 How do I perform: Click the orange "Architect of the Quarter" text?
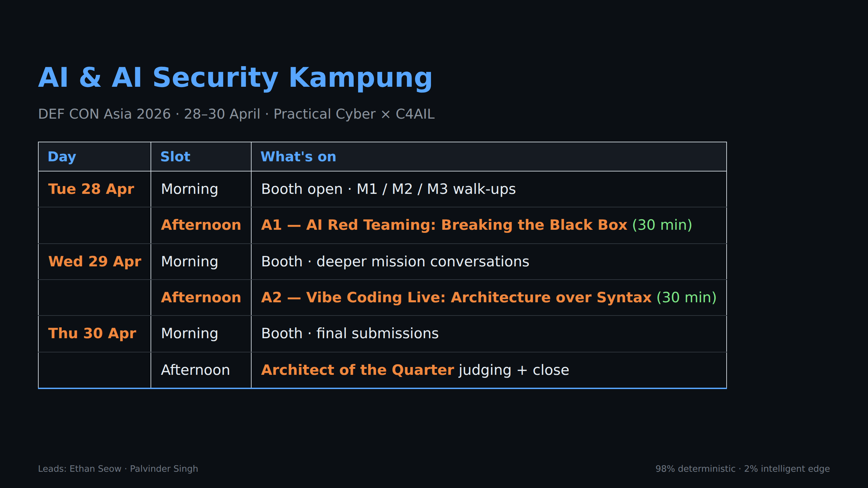pos(357,370)
